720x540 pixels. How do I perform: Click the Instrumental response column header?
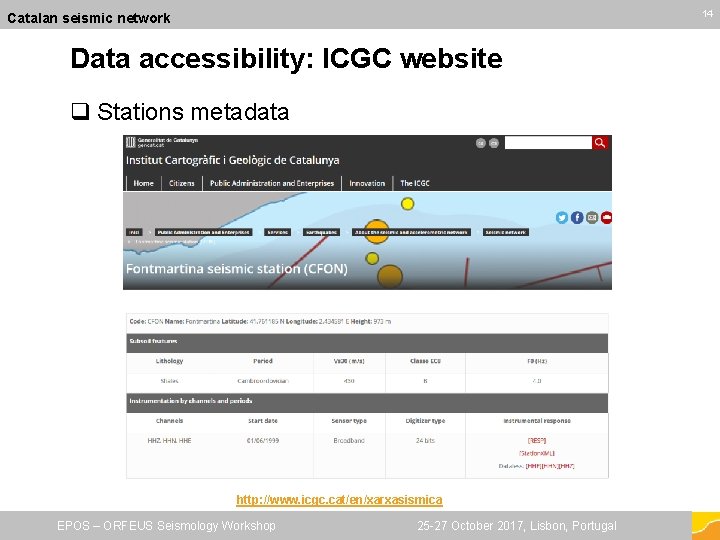(x=537, y=421)
